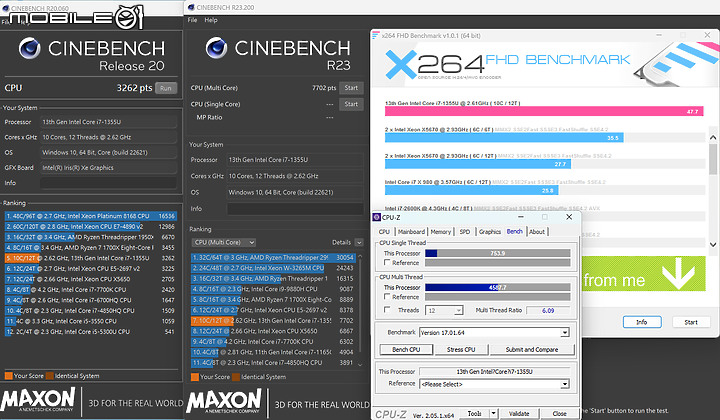Click the pink i7-1355U result bar in x264

pos(544,112)
